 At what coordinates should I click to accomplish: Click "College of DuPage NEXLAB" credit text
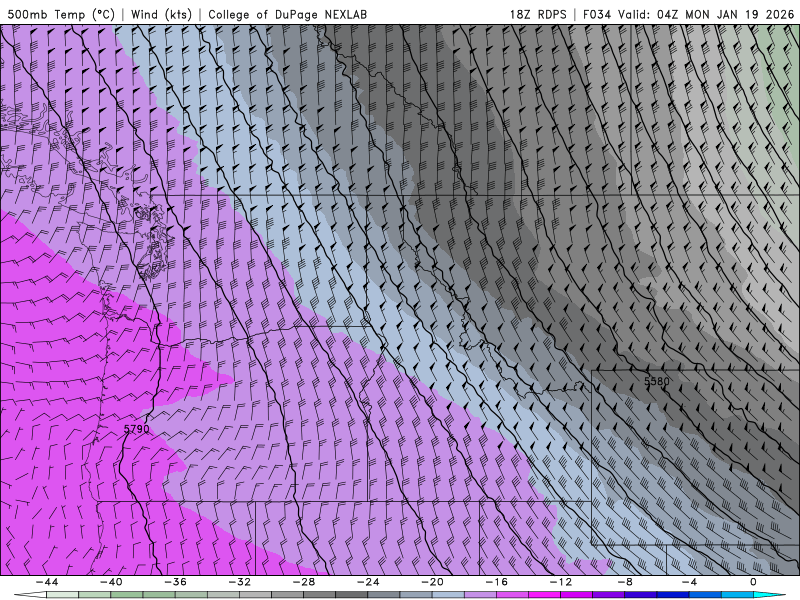coord(287,14)
